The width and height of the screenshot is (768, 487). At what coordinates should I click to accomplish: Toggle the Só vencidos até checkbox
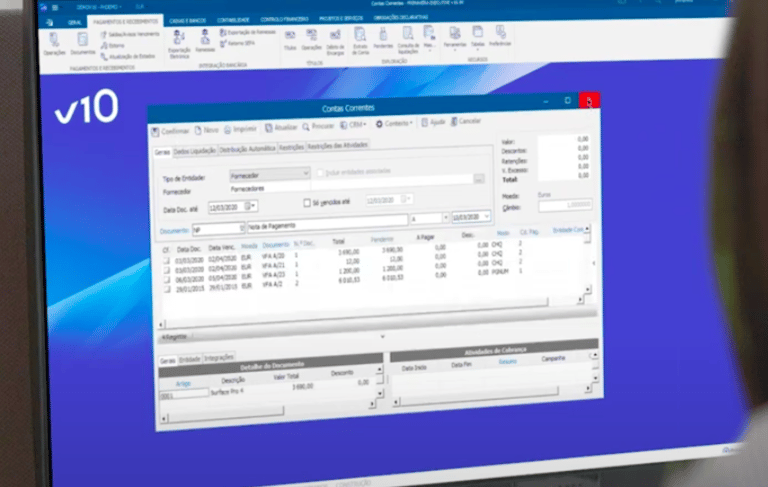307,203
